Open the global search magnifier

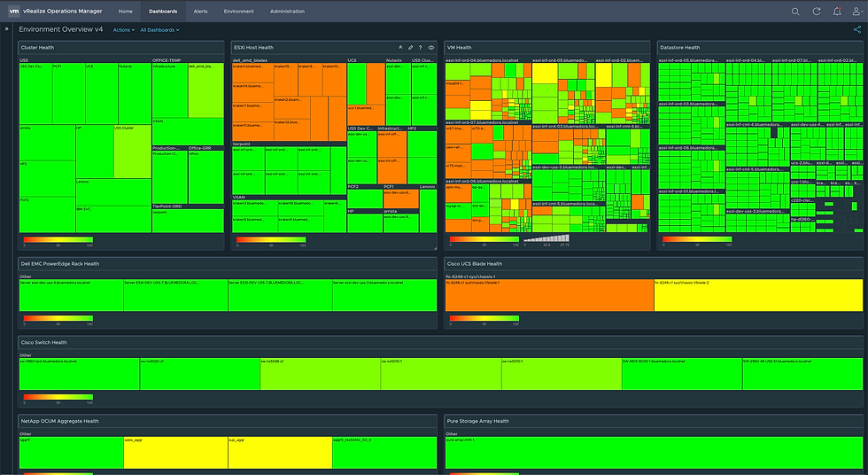coord(795,11)
